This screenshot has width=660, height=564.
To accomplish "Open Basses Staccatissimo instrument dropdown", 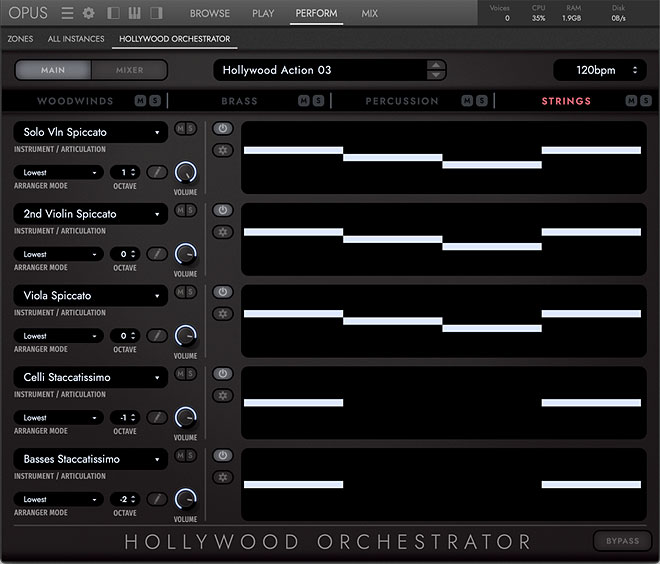I will tap(90, 459).
